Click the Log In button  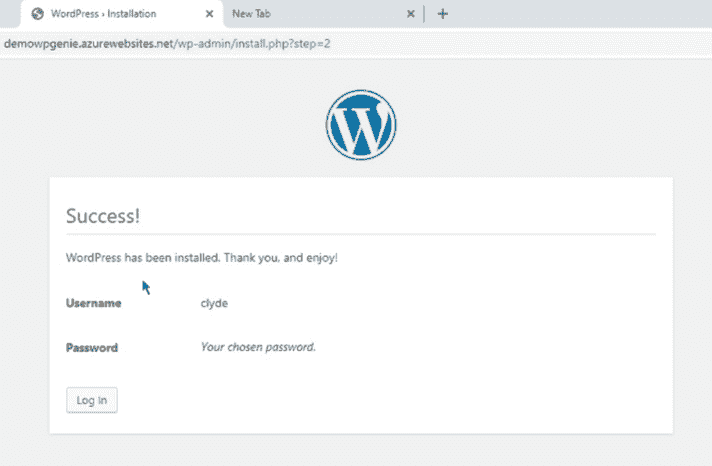click(x=92, y=400)
